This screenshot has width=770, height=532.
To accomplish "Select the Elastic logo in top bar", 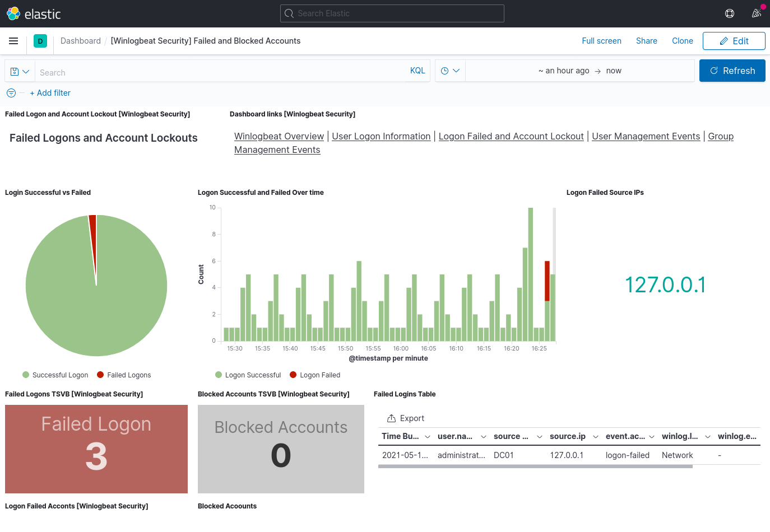I will point(12,13).
